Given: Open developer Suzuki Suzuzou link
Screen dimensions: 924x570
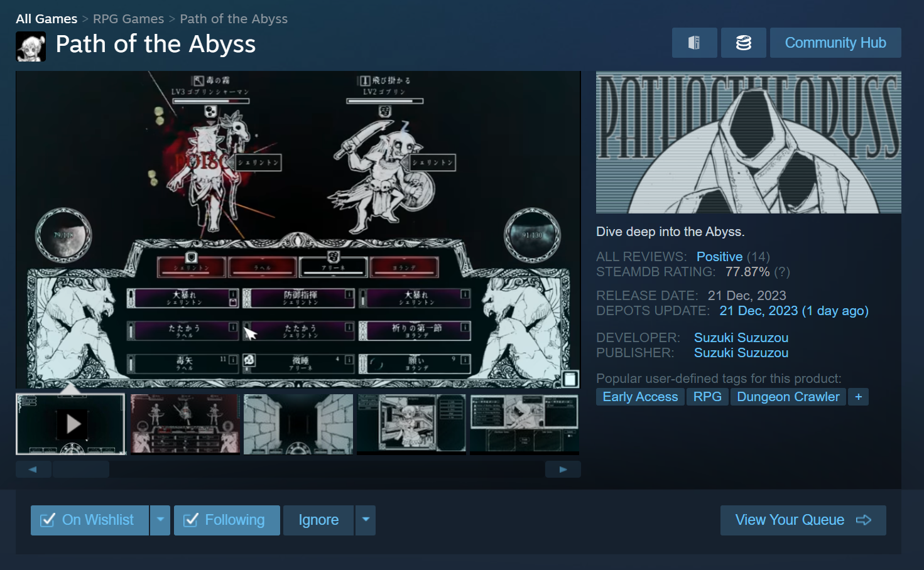Looking at the screenshot, I should pyautogui.click(x=741, y=338).
